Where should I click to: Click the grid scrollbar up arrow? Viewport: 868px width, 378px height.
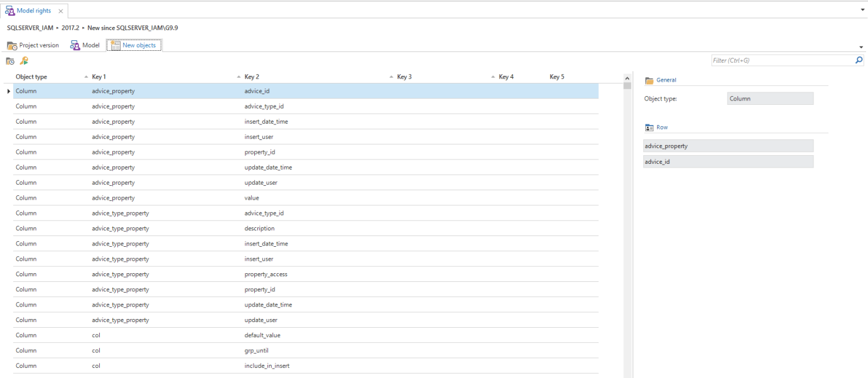click(627, 77)
